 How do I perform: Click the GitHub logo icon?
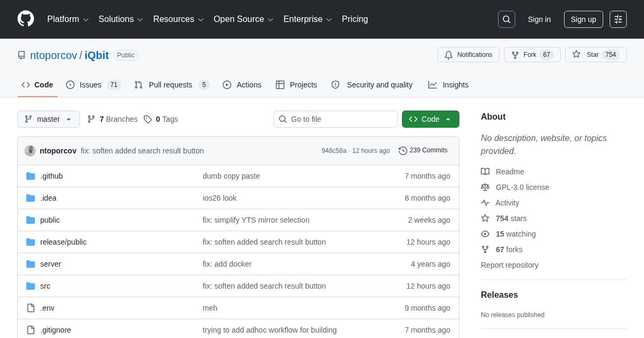click(x=26, y=19)
